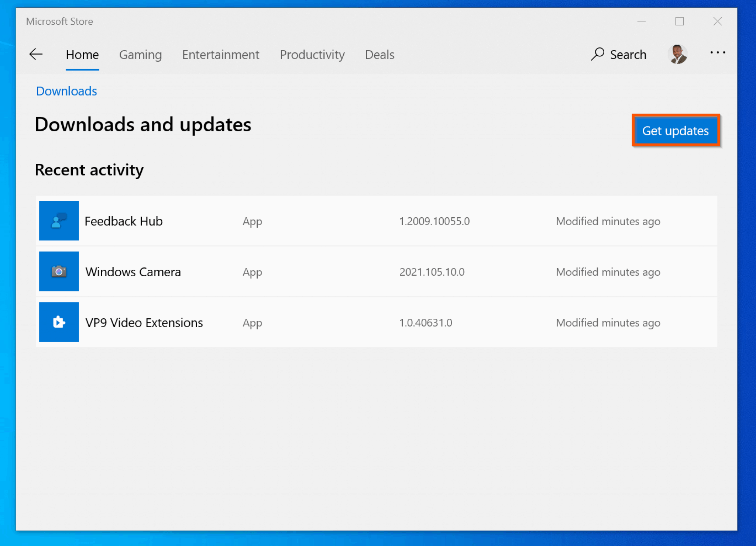Open the Downloads link
This screenshot has height=546, width=756.
pyautogui.click(x=66, y=91)
